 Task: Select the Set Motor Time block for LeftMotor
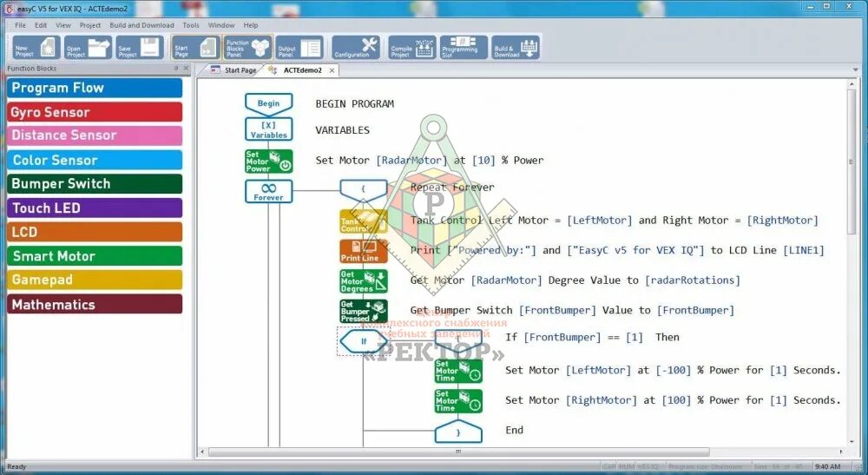pyautogui.click(x=458, y=371)
